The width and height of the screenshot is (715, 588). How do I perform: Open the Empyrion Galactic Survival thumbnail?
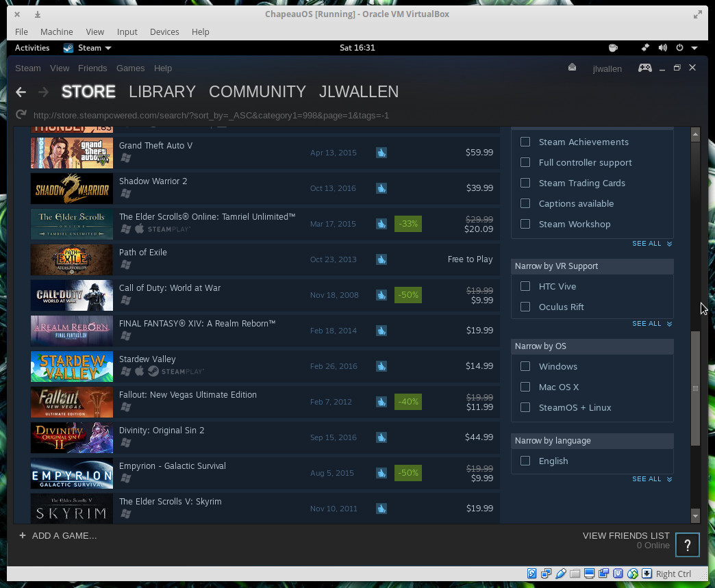[72, 473]
